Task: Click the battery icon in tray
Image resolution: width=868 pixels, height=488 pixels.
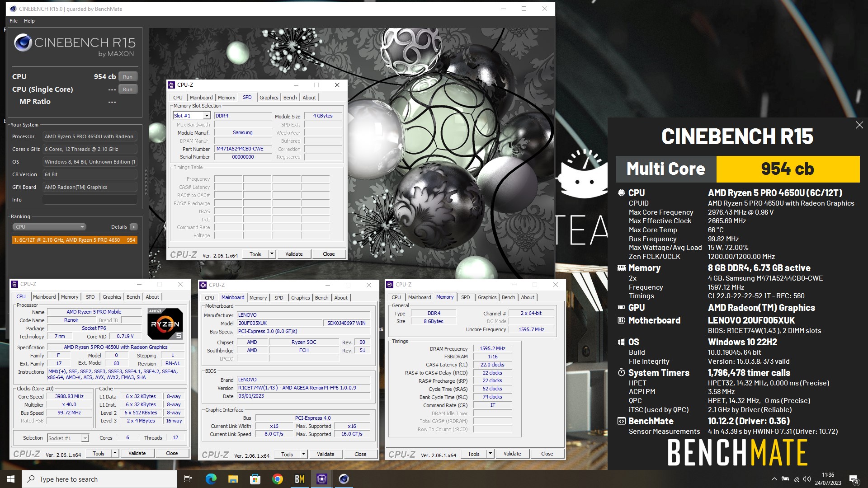Action: (x=785, y=479)
